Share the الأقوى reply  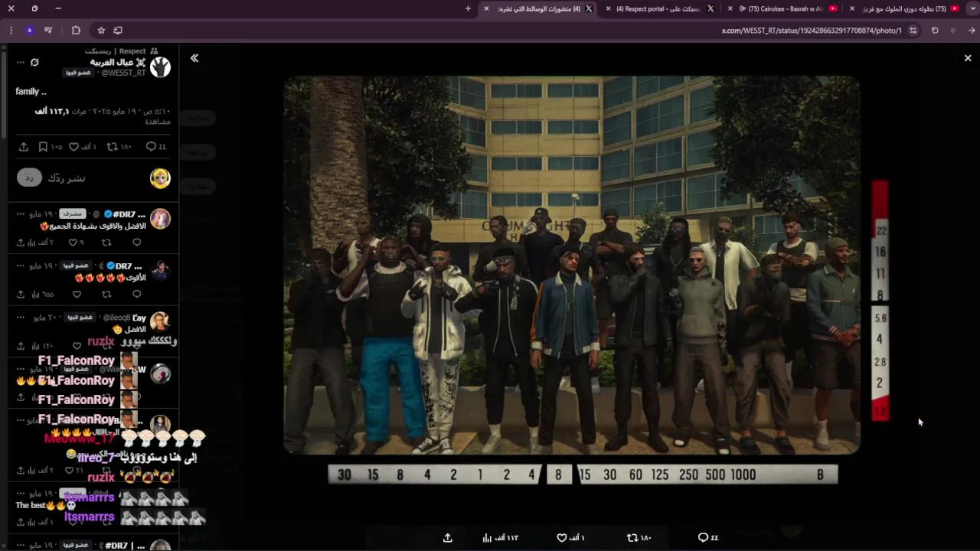21,295
